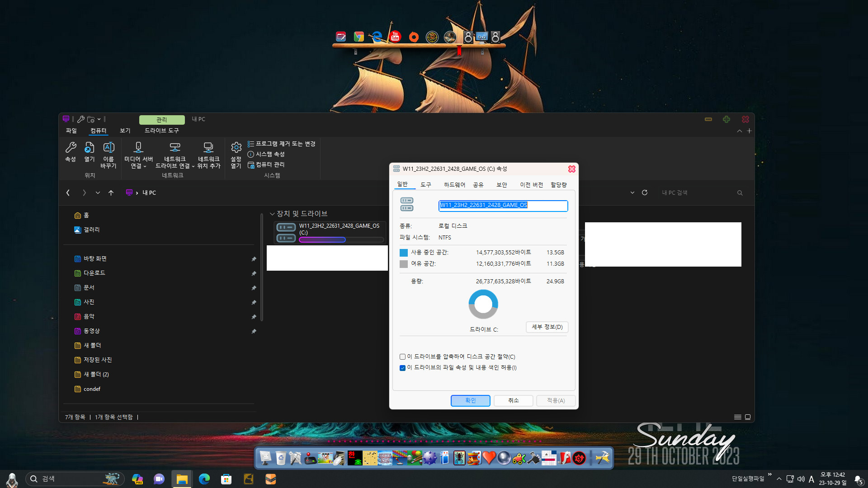868x488 pixels.
Task: Open address bar history dropdown
Action: [x=632, y=192]
